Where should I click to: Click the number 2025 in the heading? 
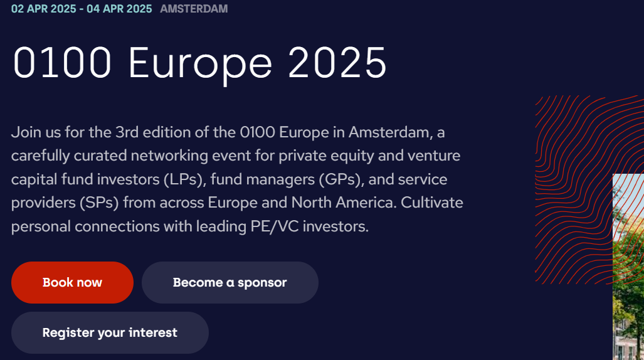coord(337,63)
